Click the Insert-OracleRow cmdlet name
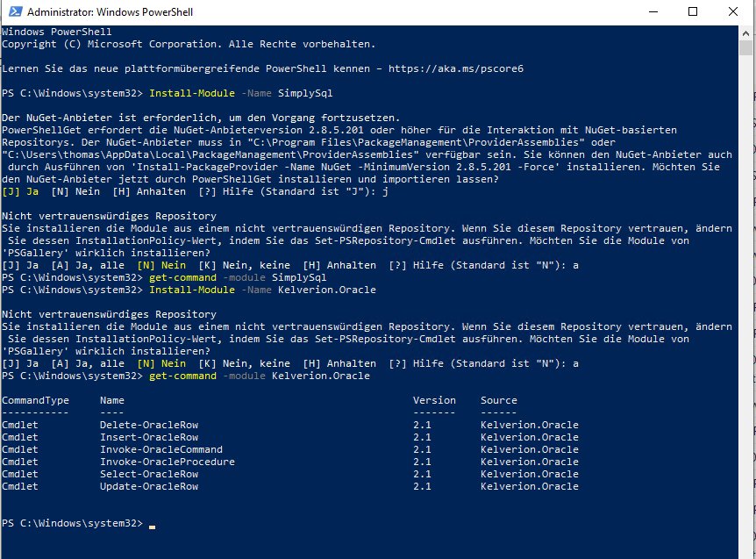 tap(149, 437)
